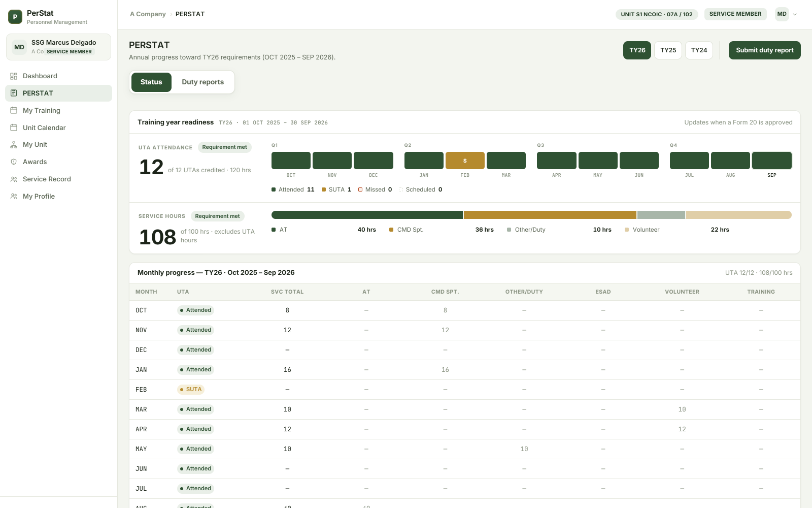Click the UNIT S1 NCOIC role badge
The image size is (812, 508).
(657, 14)
